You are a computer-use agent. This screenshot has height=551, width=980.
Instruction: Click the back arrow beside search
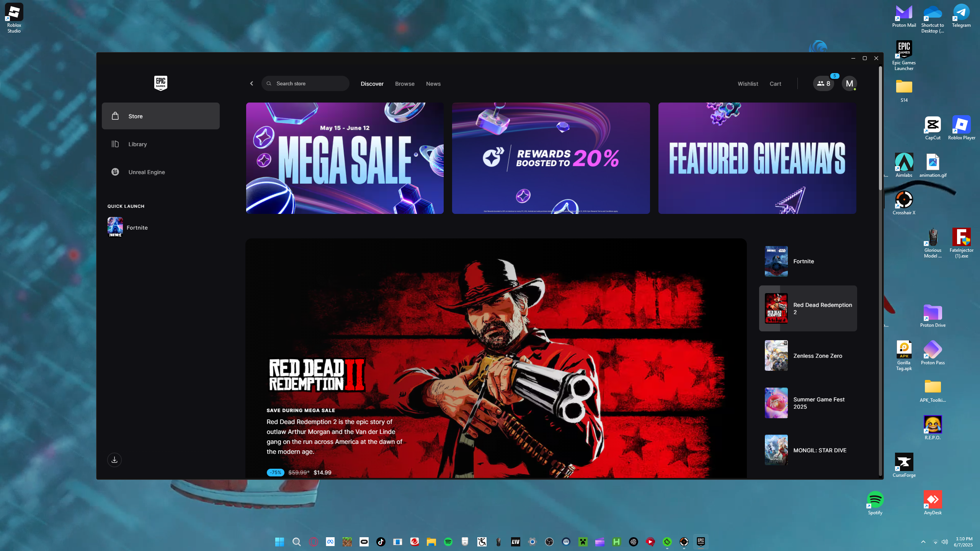click(252, 83)
